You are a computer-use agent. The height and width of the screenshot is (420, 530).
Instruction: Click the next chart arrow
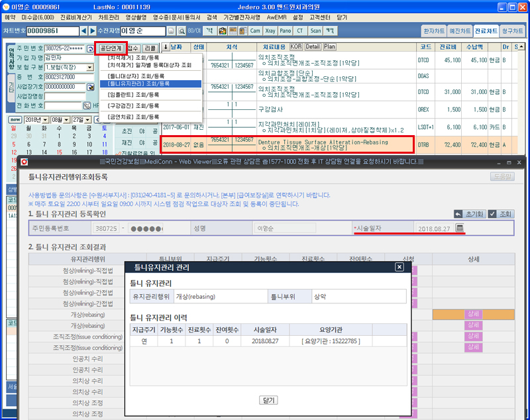(x=92, y=31)
